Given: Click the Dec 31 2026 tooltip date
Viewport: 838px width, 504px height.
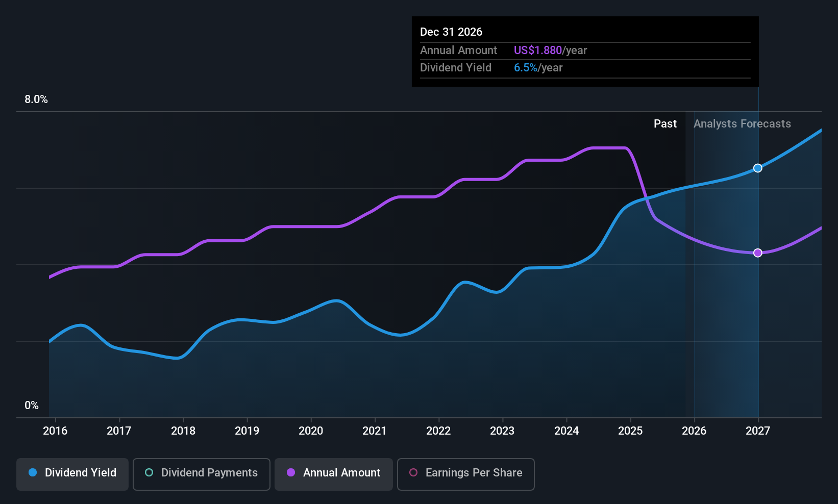Looking at the screenshot, I should coord(451,32).
